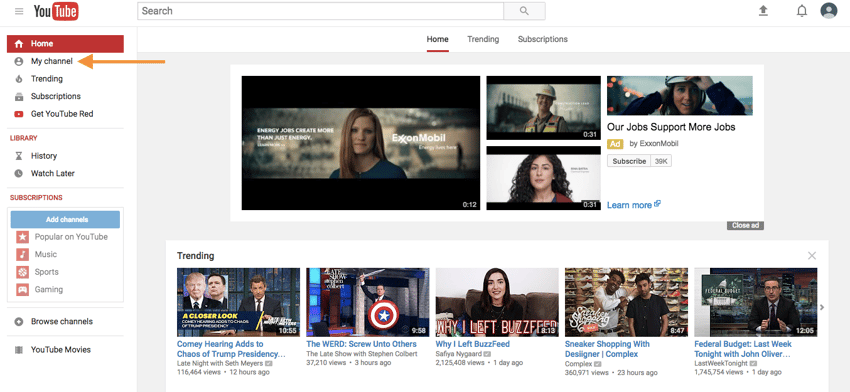Open the construction worker ad thumbnail
Screen dimensions: 850x392
point(543,108)
